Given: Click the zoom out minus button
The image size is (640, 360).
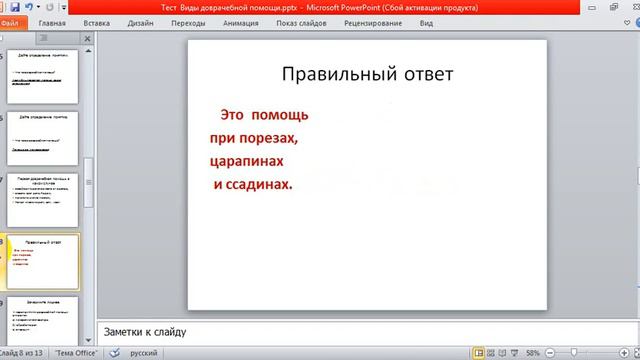Looking at the screenshot, I should click(550, 353).
